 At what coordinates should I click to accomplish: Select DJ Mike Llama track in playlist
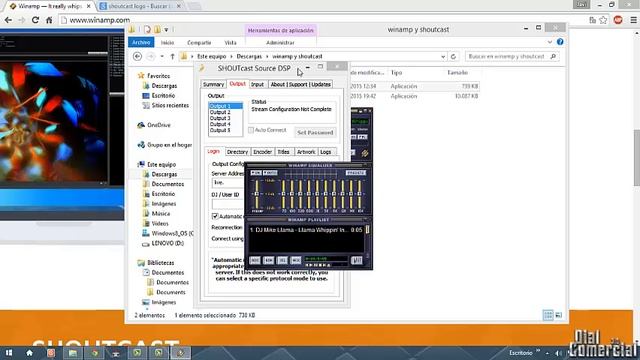click(x=306, y=230)
